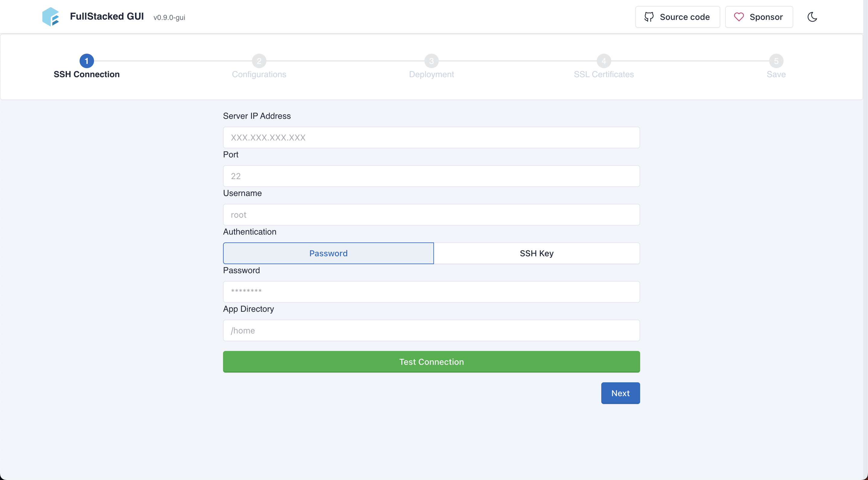Switch authentication to SSH Key
Viewport: 868px width, 480px height.
point(536,253)
